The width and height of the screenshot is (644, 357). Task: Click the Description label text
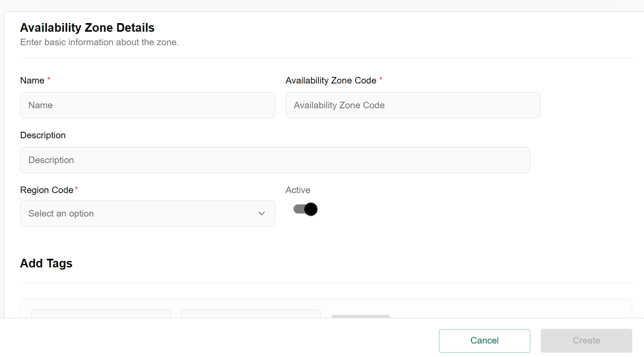tap(43, 135)
